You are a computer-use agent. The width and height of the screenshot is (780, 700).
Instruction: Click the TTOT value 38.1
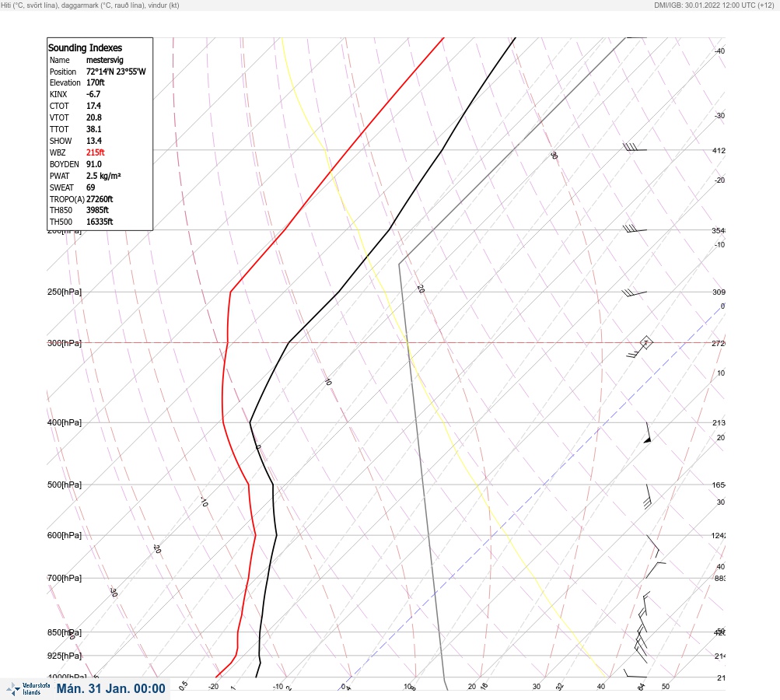point(93,129)
